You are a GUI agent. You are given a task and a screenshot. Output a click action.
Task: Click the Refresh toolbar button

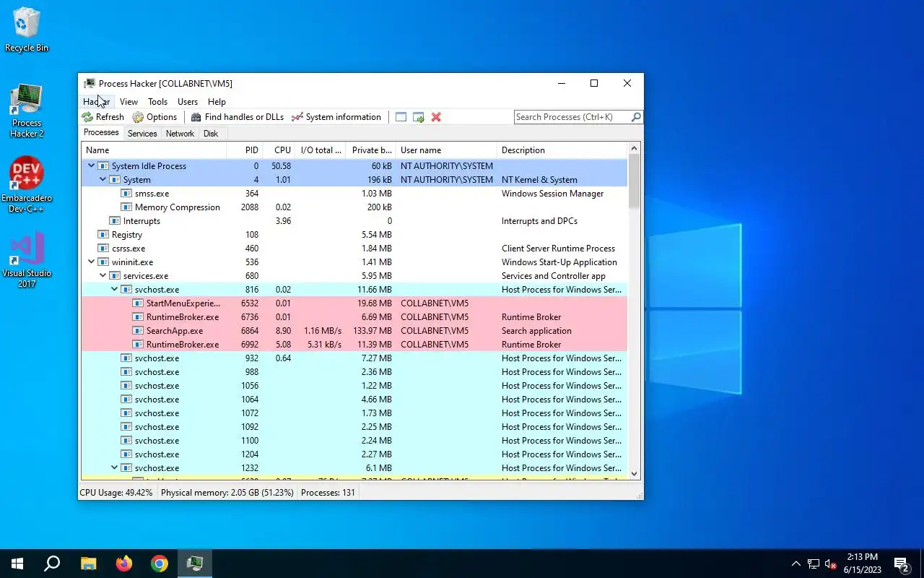(103, 117)
